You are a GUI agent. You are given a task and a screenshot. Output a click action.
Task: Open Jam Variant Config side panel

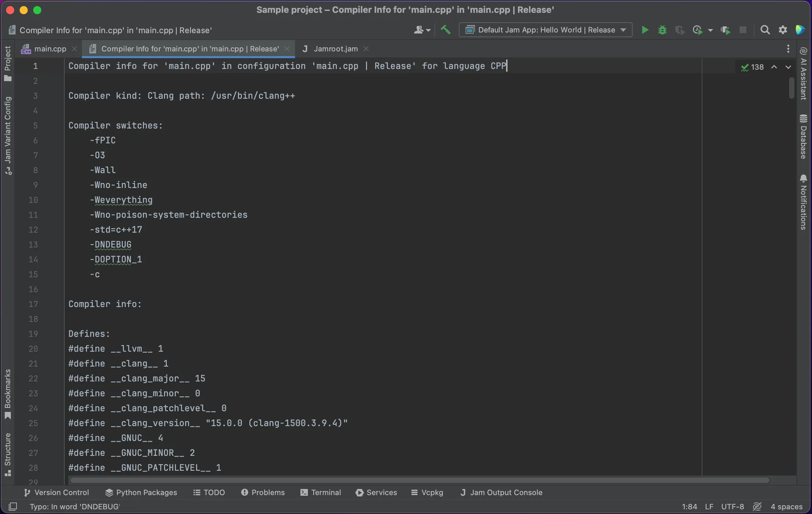point(8,135)
